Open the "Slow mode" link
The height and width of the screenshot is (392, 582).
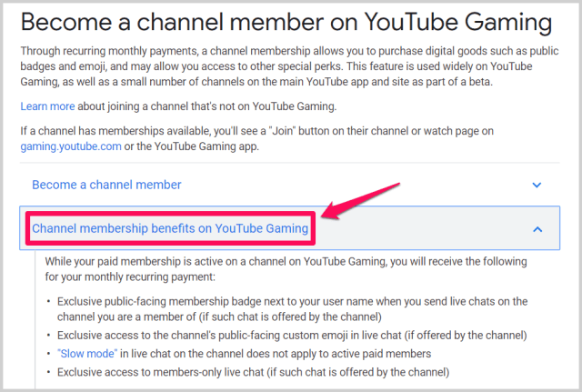click(87, 354)
